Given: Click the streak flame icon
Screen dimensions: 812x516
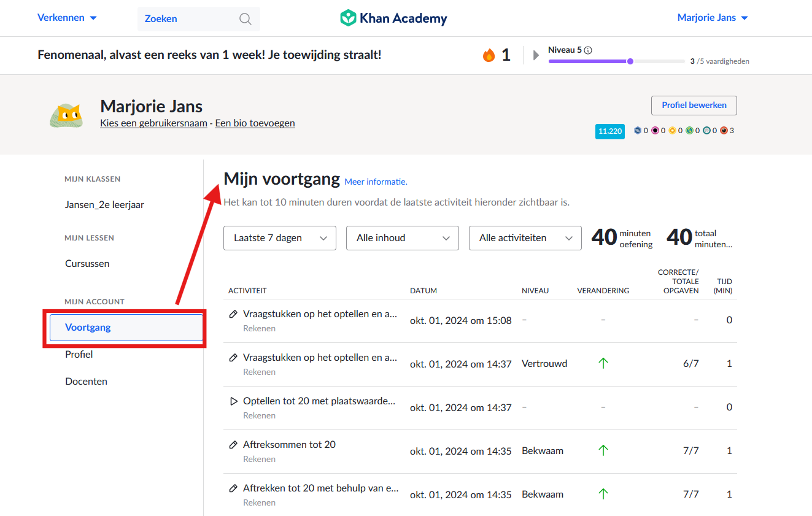Looking at the screenshot, I should [x=489, y=55].
